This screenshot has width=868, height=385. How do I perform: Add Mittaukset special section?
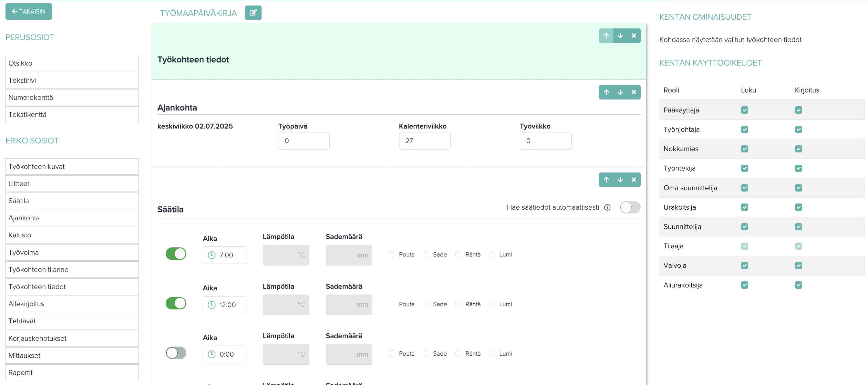coord(72,356)
